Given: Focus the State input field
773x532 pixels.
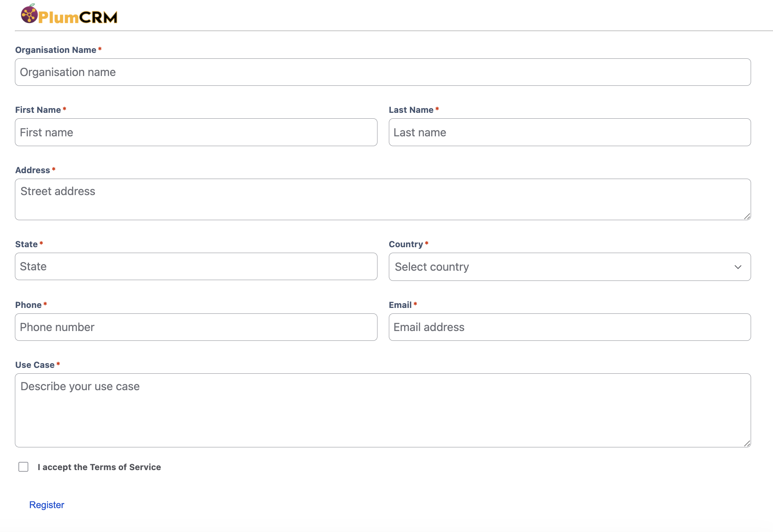Looking at the screenshot, I should [x=196, y=266].
